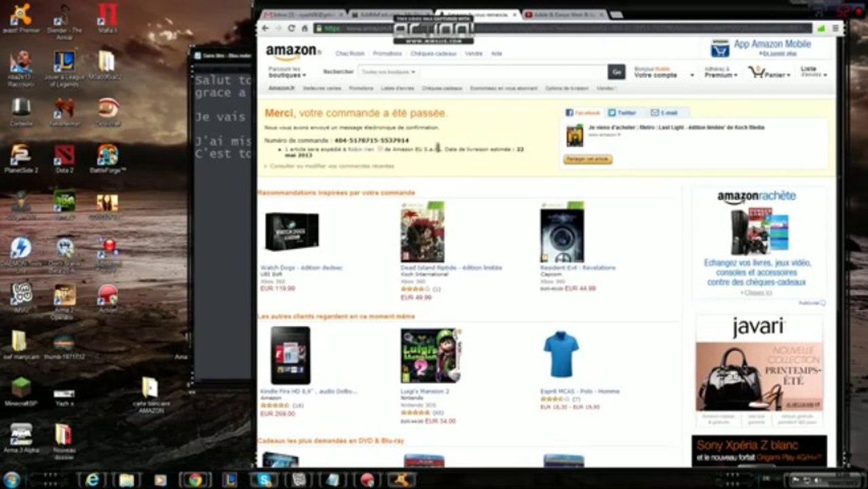Go to Chrome home page icon
The image size is (868, 489).
(305, 29)
